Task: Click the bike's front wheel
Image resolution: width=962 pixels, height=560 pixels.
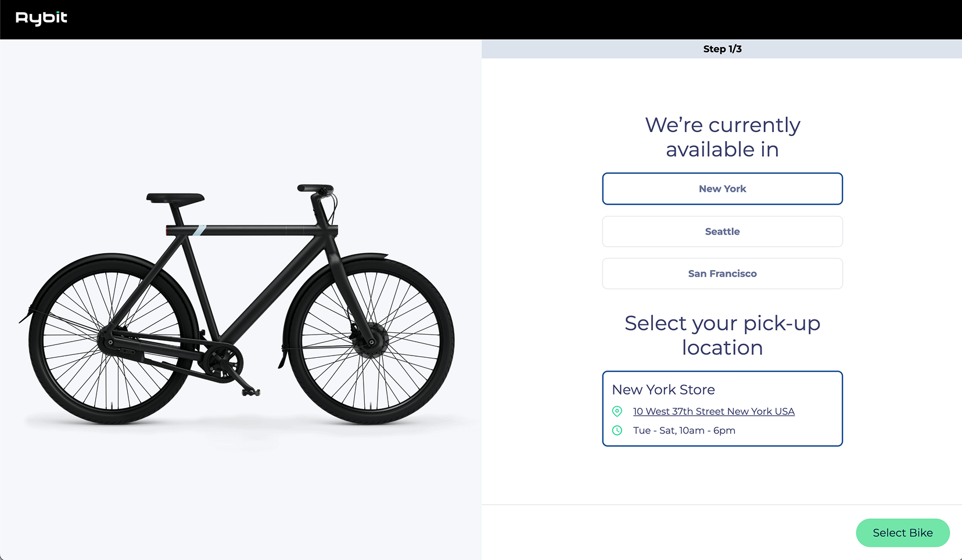Action: 369,340
